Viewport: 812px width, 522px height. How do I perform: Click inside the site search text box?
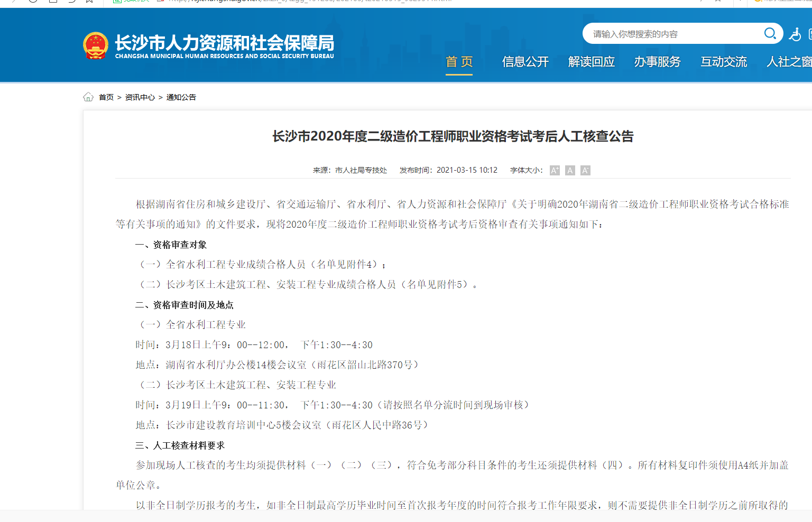(671, 34)
